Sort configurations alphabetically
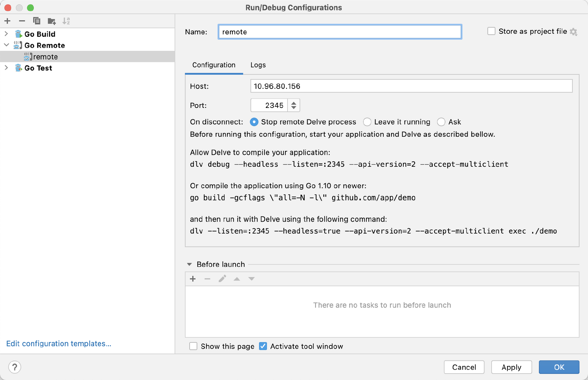Image resolution: width=588 pixels, height=380 pixels. pos(66,21)
